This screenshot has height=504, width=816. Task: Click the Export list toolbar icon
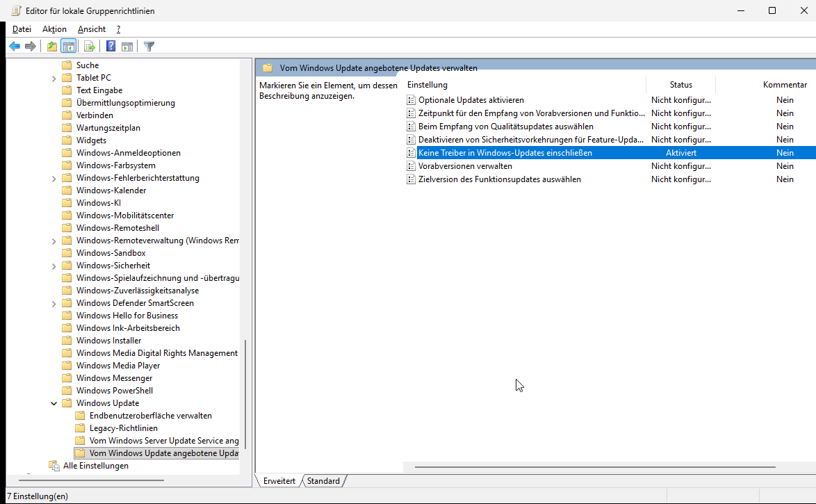pyautogui.click(x=90, y=47)
